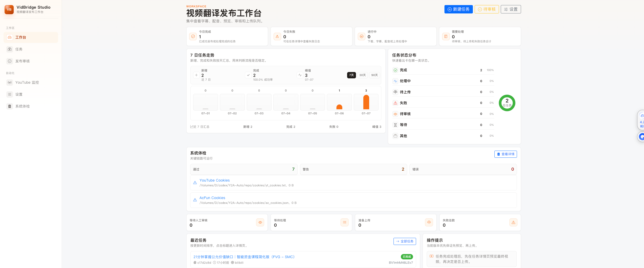Click the 等待处理 list icon
644x268 pixels.
(345, 222)
